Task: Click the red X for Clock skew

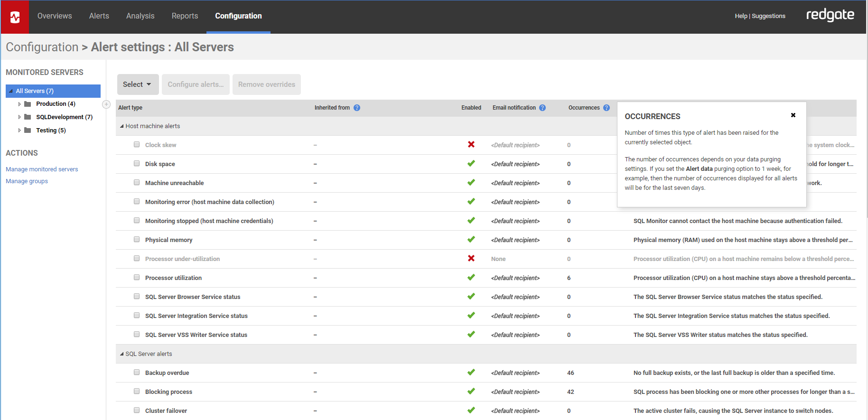Action: (471, 144)
